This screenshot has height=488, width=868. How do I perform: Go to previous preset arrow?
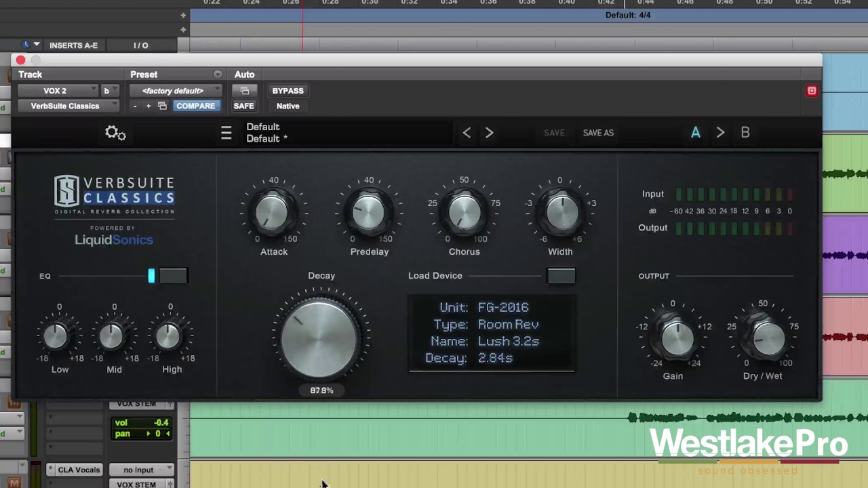point(467,133)
